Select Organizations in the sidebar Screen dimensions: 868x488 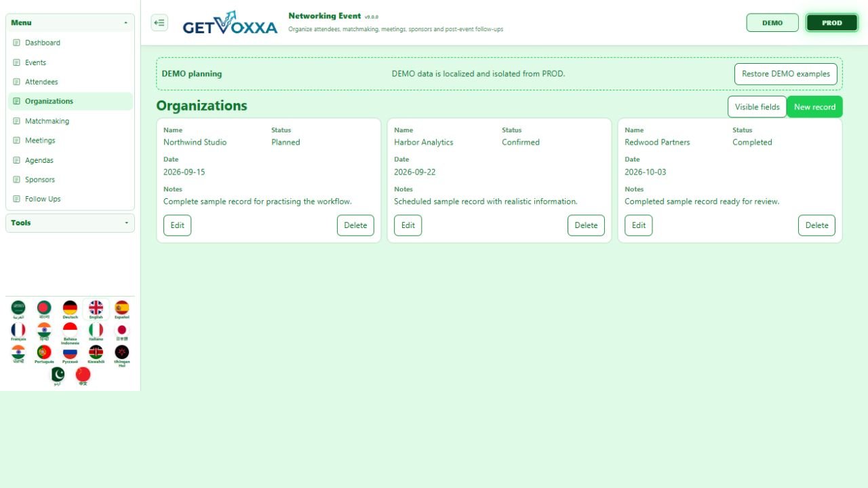[70, 101]
